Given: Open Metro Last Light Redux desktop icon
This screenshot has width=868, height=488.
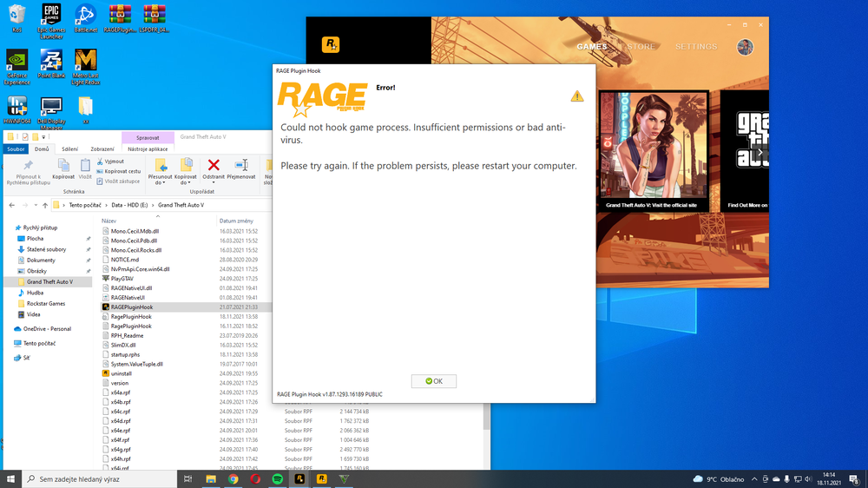Looking at the screenshot, I should click(85, 67).
